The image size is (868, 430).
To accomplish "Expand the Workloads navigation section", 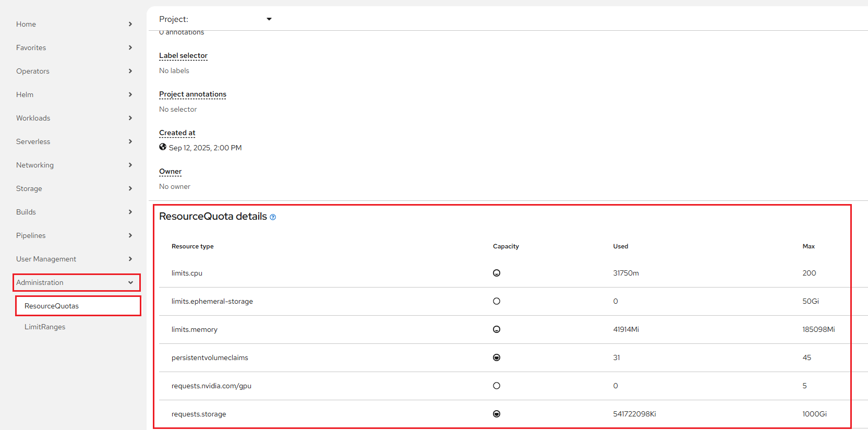I will pos(74,118).
